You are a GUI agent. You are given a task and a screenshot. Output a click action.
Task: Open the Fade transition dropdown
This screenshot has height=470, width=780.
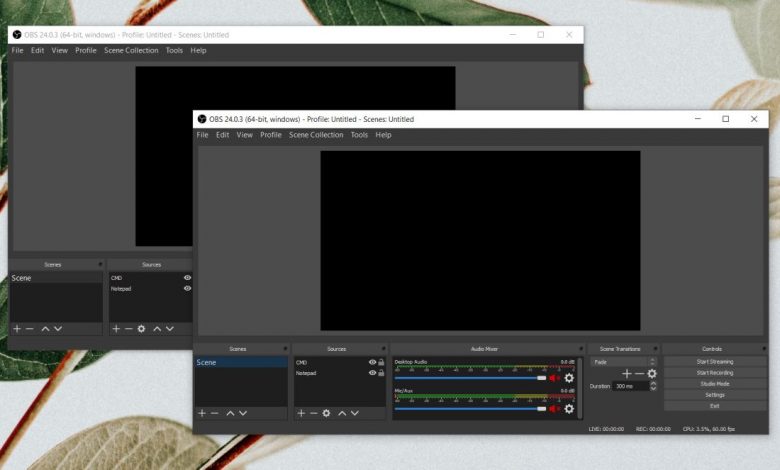click(x=624, y=362)
